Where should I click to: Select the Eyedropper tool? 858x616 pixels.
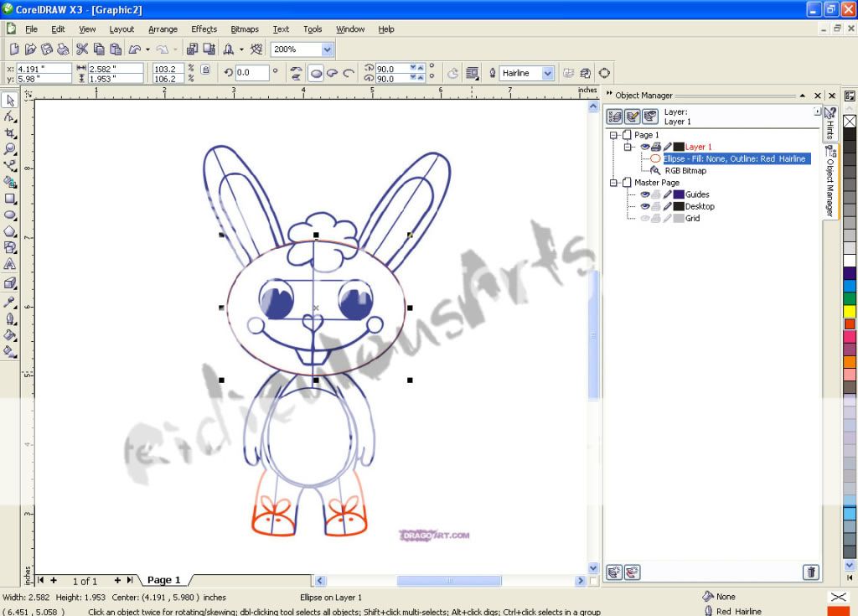[10, 302]
